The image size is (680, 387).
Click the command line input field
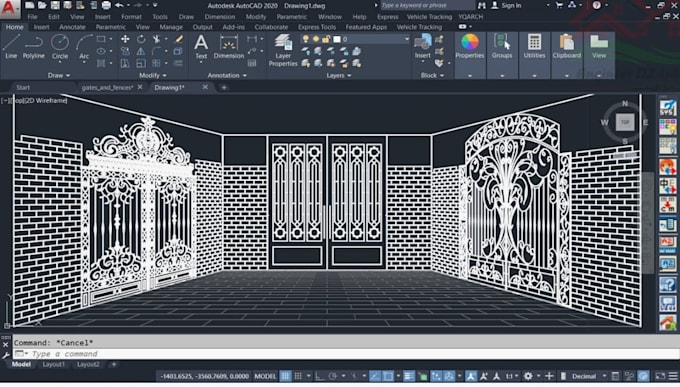tap(346, 354)
